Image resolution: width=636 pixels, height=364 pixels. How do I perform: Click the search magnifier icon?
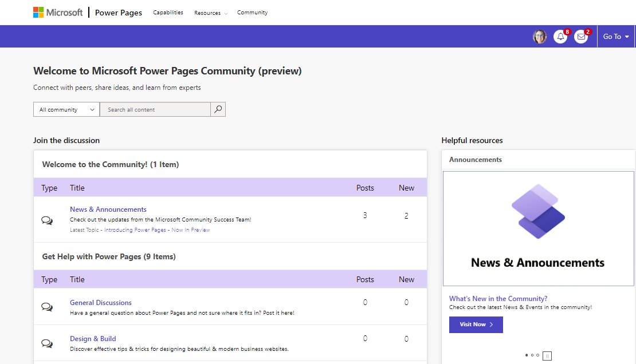click(218, 109)
